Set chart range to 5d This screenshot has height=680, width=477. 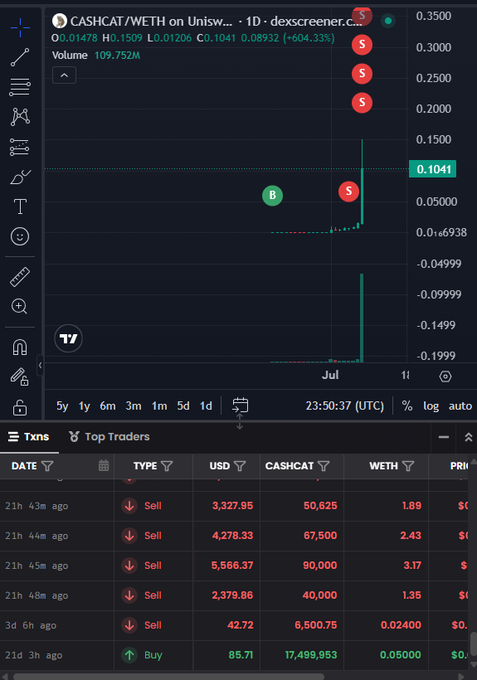click(x=183, y=406)
